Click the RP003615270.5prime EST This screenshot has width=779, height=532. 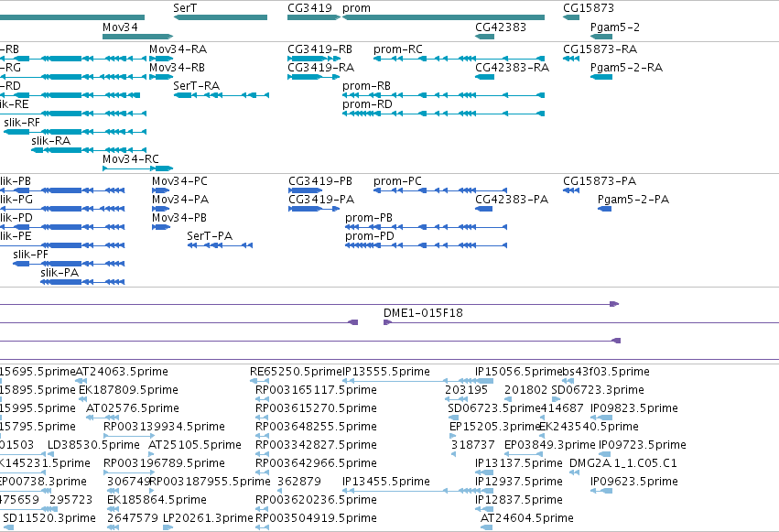pos(262,418)
